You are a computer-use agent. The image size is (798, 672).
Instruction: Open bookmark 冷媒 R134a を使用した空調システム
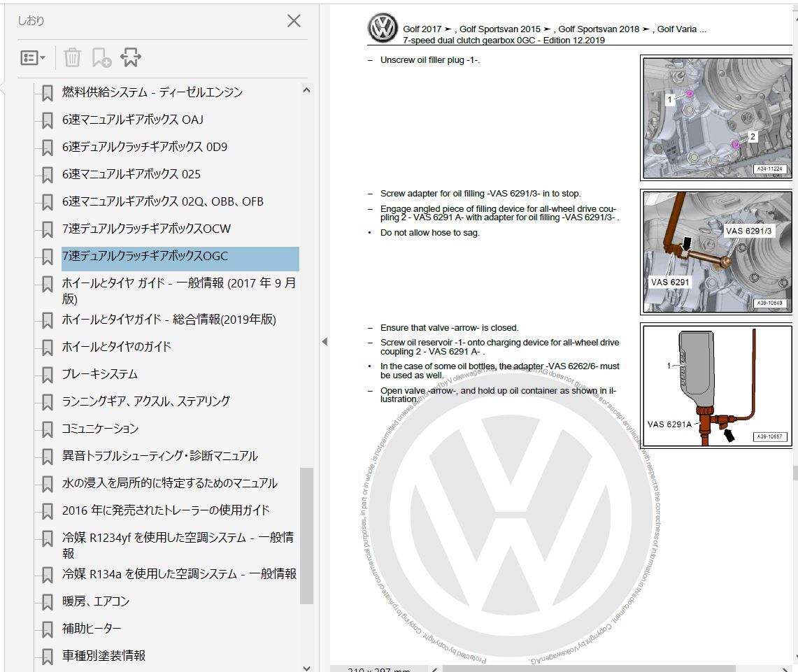click(179, 574)
